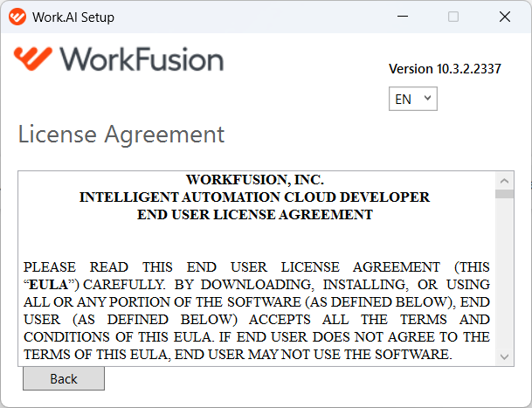Go back with the Back button
This screenshot has height=408, width=532.
64,378
